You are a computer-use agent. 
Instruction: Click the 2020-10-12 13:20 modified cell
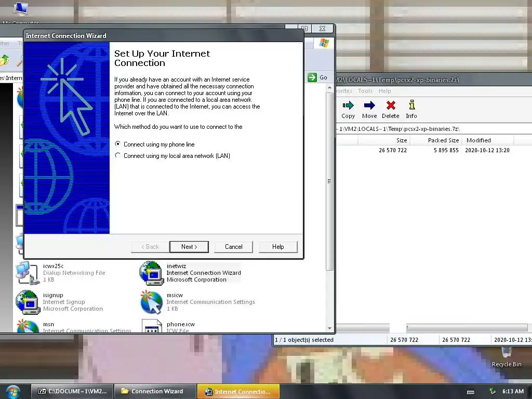(487, 150)
